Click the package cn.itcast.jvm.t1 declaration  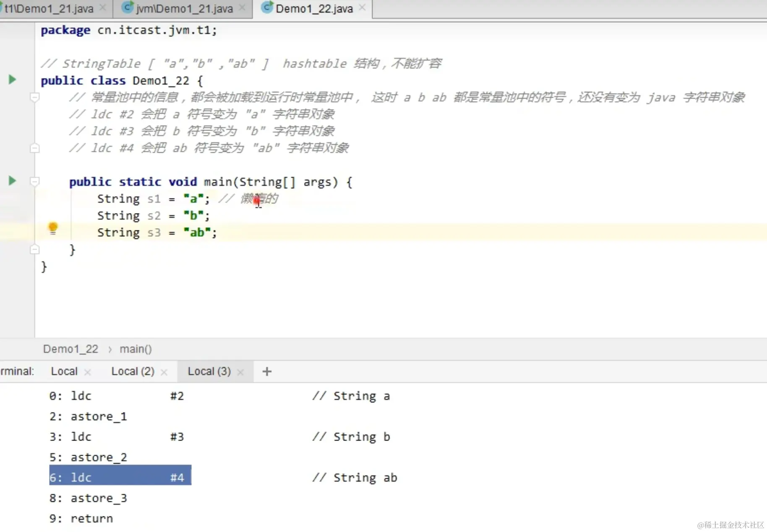point(129,30)
